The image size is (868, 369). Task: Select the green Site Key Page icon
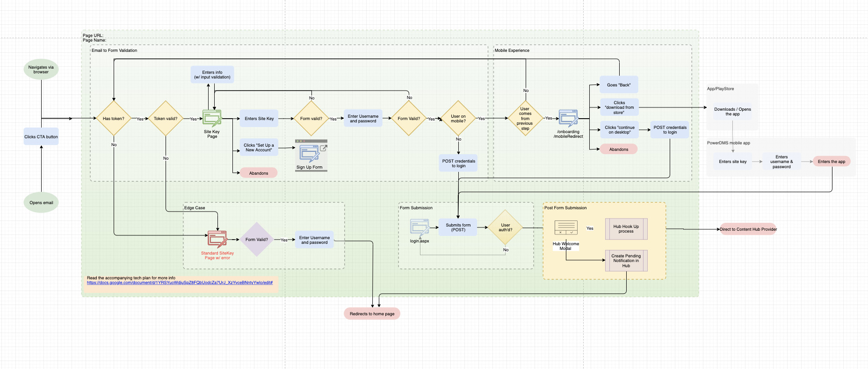(x=212, y=119)
